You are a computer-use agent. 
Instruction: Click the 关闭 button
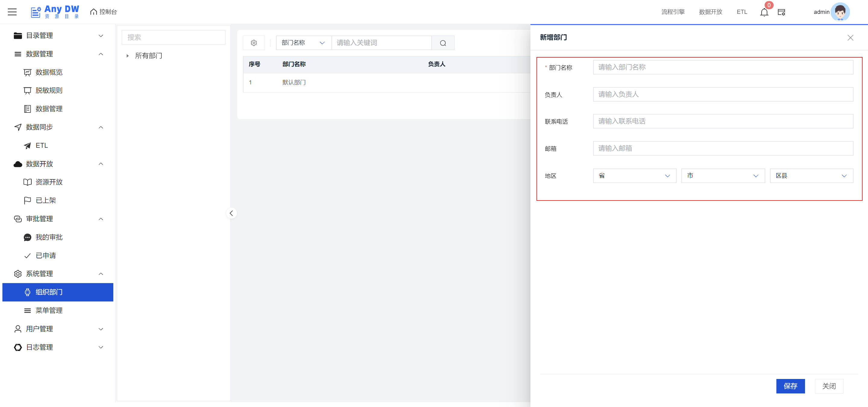pos(829,386)
